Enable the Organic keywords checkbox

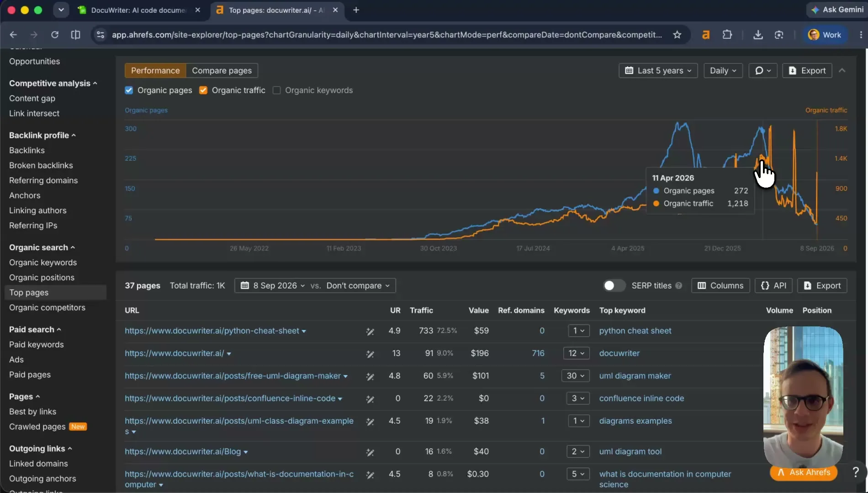coord(276,90)
